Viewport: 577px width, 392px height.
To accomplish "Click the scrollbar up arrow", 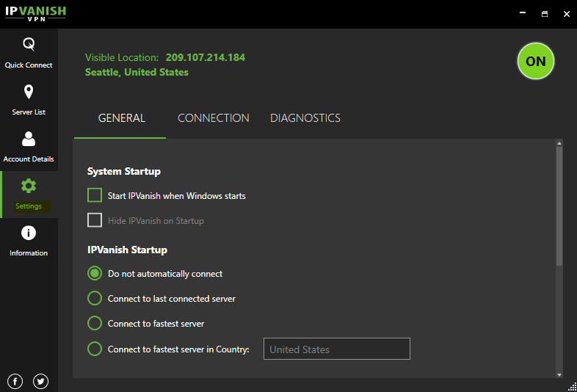I will point(559,143).
